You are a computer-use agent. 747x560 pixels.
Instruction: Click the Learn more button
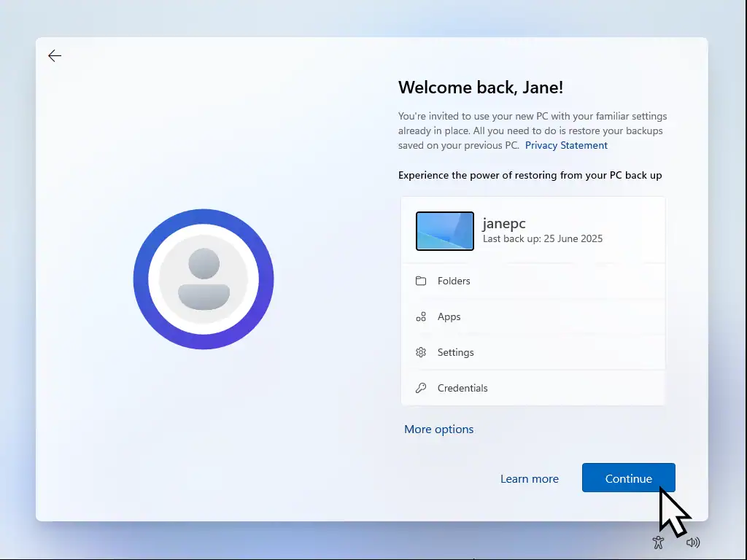point(530,479)
